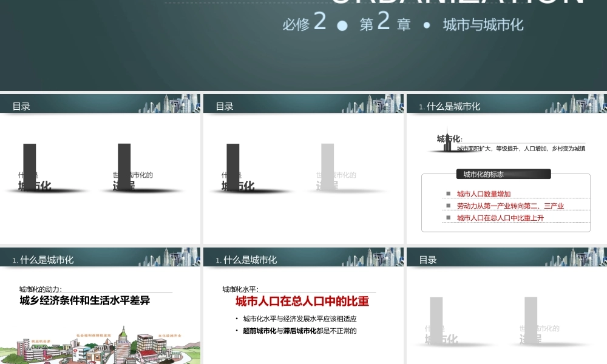This screenshot has width=607, height=364.
Task: Click the bold heading 城乡经济条件和生活水平差异
Action: pyautogui.click(x=85, y=300)
